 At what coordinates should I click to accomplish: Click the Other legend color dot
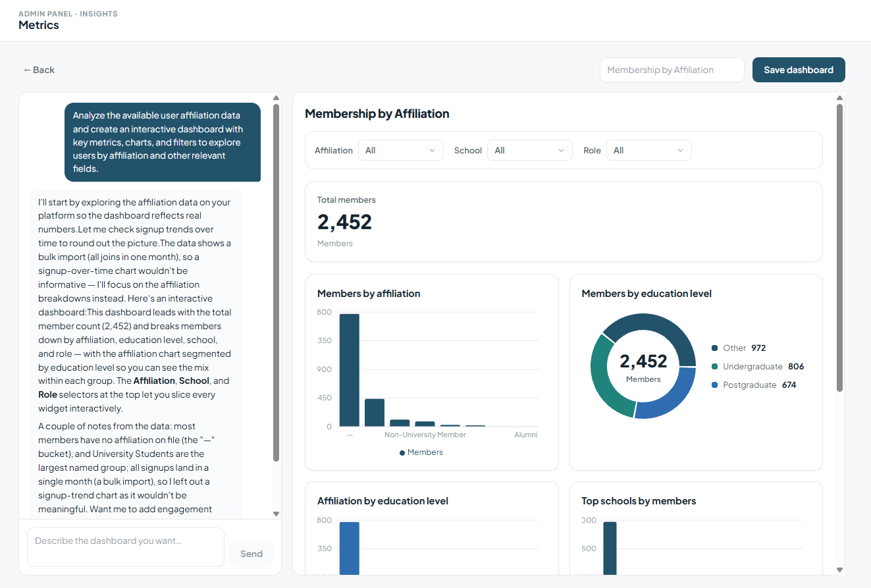tap(715, 348)
